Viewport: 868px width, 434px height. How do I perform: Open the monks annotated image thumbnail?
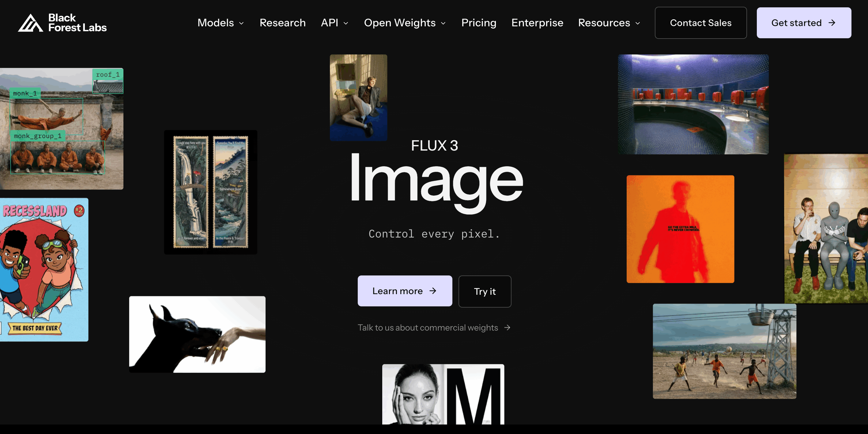click(x=62, y=129)
